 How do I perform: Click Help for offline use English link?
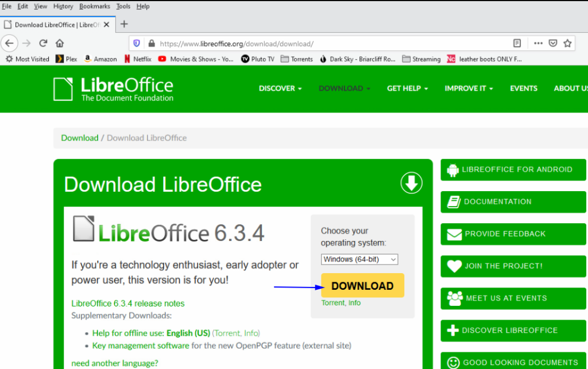(x=151, y=333)
